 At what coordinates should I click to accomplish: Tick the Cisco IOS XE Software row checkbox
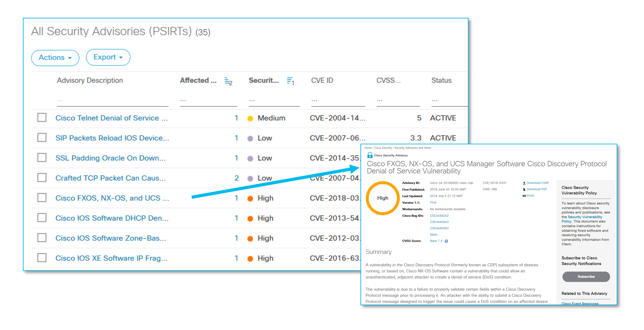coord(42,258)
